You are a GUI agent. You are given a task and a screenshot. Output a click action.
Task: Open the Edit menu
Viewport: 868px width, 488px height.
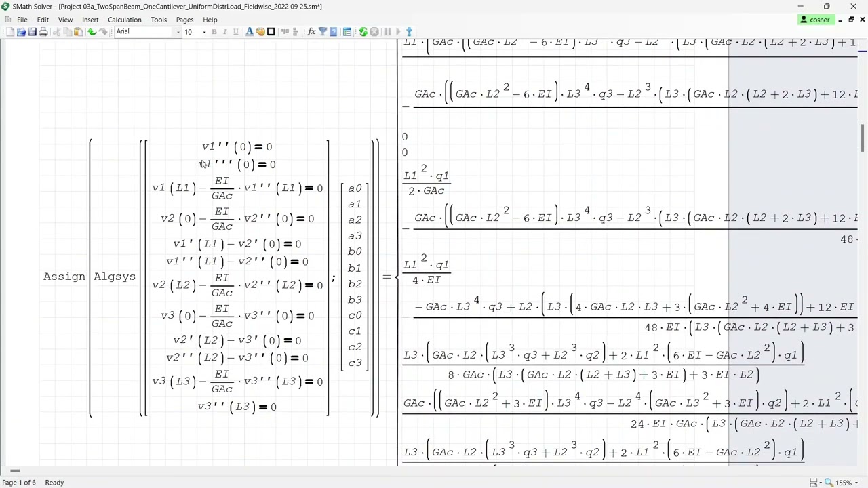43,20
